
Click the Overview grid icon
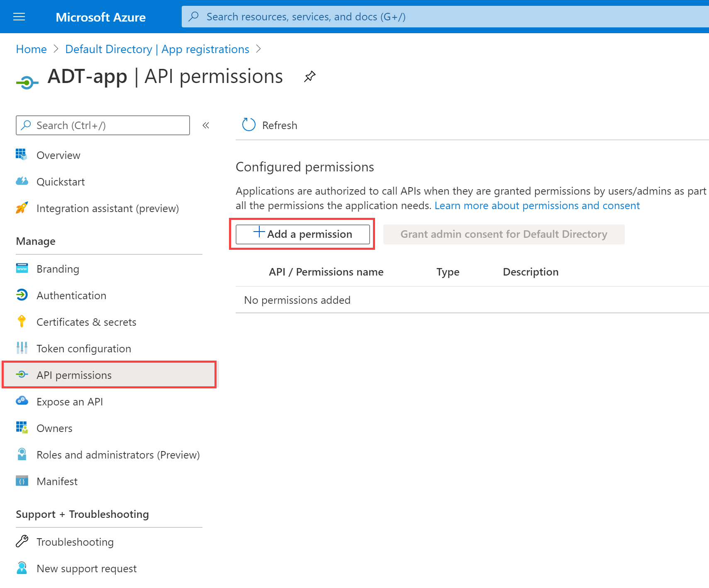pos(22,154)
